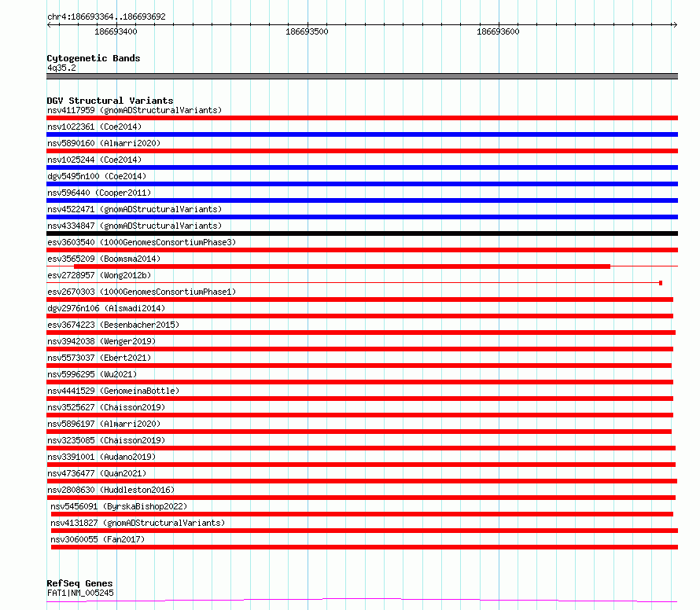Click the blue bar under nsv1022361
This screenshot has height=610, width=700.
tap(362, 134)
